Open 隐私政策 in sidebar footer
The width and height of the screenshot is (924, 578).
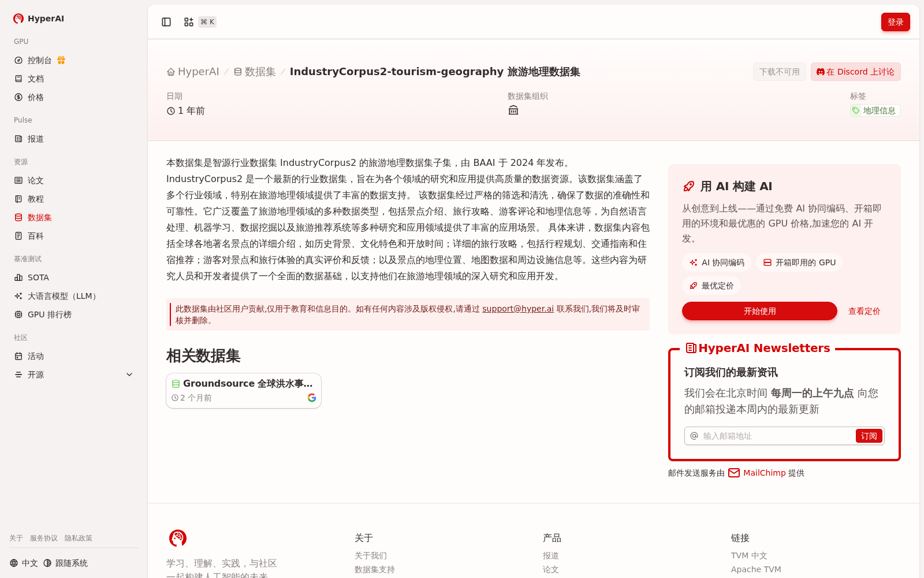click(x=79, y=538)
